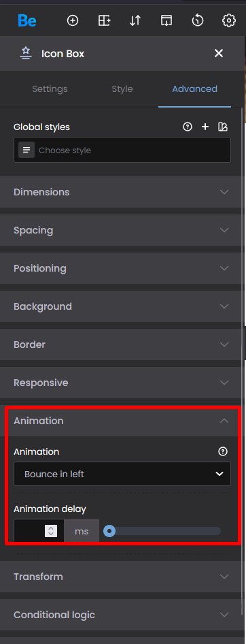The height and width of the screenshot is (644, 246).
Task: Click the Be logo icon
Action: tap(27, 20)
